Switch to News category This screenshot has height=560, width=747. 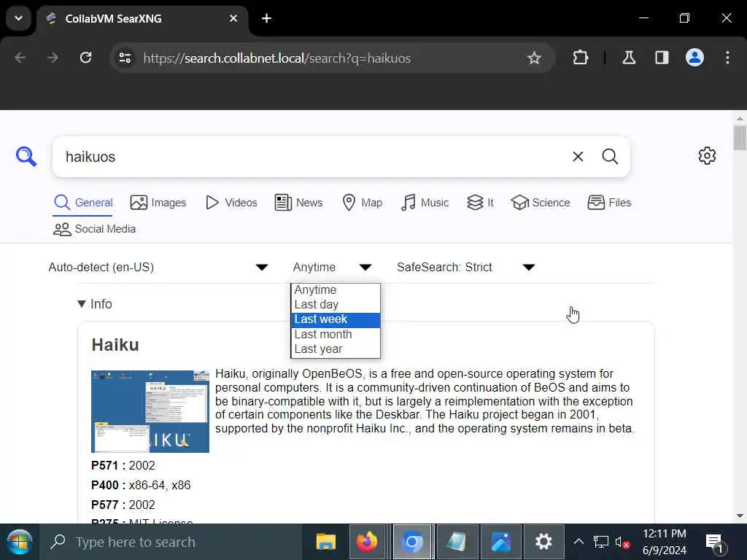[298, 203]
